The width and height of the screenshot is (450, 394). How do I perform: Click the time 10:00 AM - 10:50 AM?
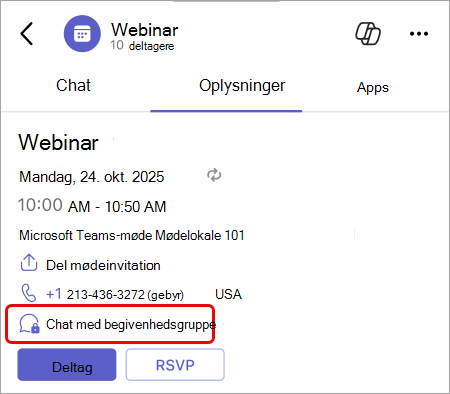(x=92, y=206)
